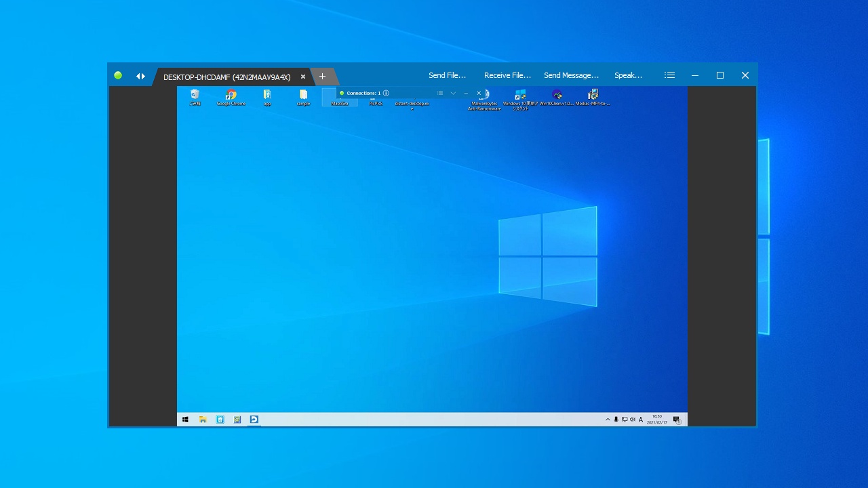Viewport: 868px width, 488px height.
Task: Click Send File… in the toolbar
Action: tap(447, 75)
